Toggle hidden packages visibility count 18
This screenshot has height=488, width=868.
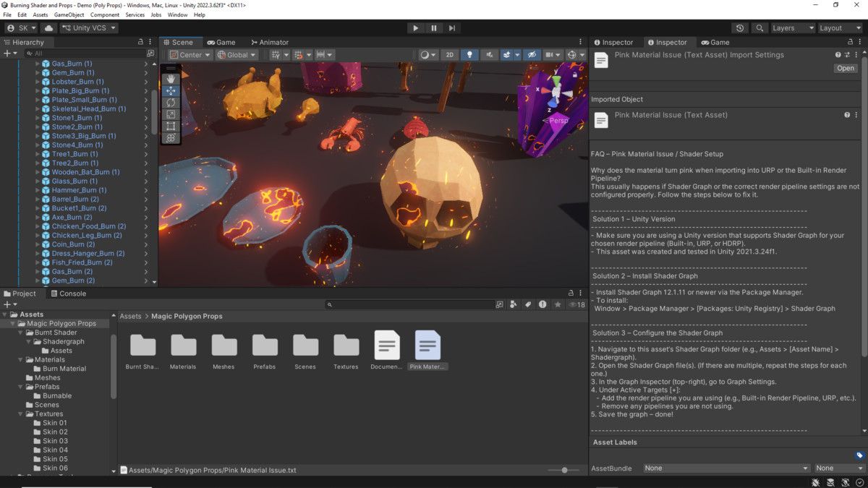click(x=576, y=305)
